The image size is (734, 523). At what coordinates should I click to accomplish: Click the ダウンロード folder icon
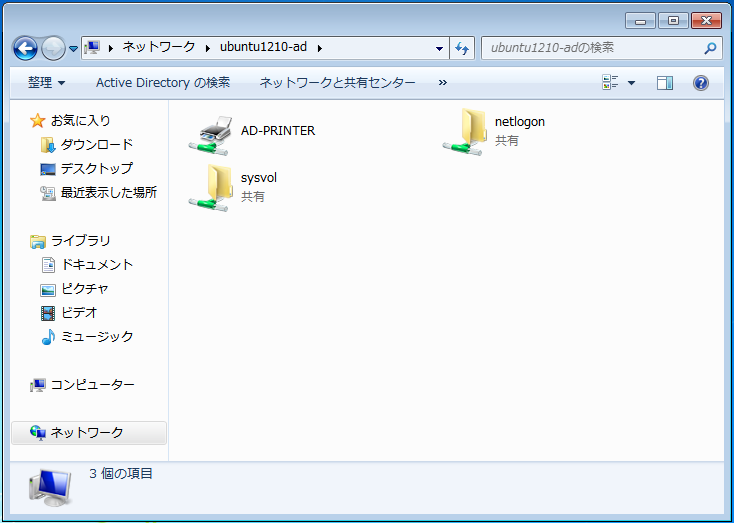tap(48, 145)
